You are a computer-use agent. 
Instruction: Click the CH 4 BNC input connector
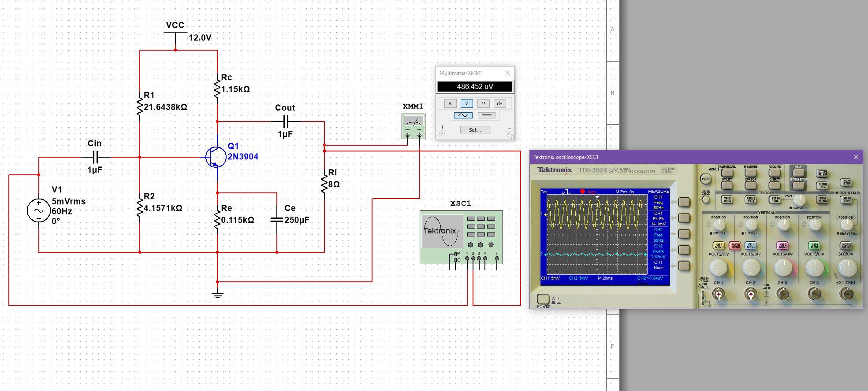point(815,294)
